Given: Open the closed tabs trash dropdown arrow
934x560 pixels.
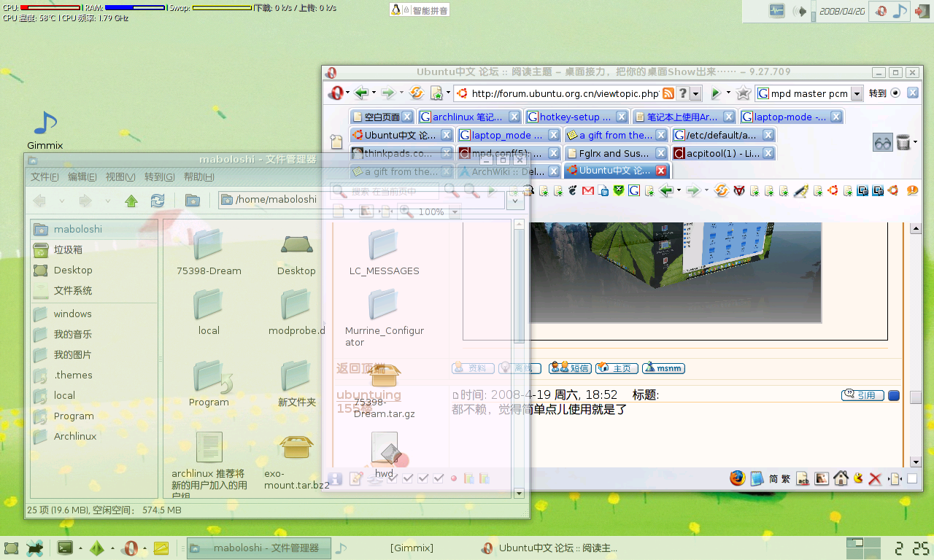Looking at the screenshot, I should coord(915,142).
